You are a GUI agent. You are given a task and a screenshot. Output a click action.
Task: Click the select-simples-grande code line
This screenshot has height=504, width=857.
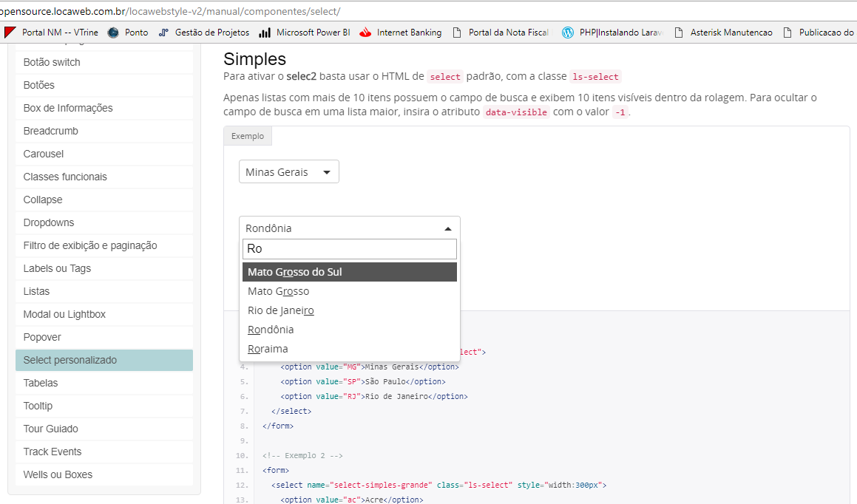coord(439,485)
